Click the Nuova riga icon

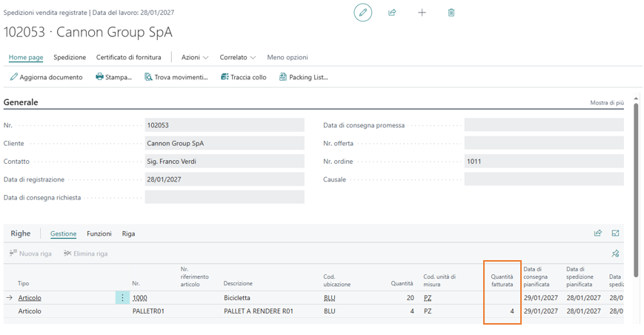(x=13, y=253)
